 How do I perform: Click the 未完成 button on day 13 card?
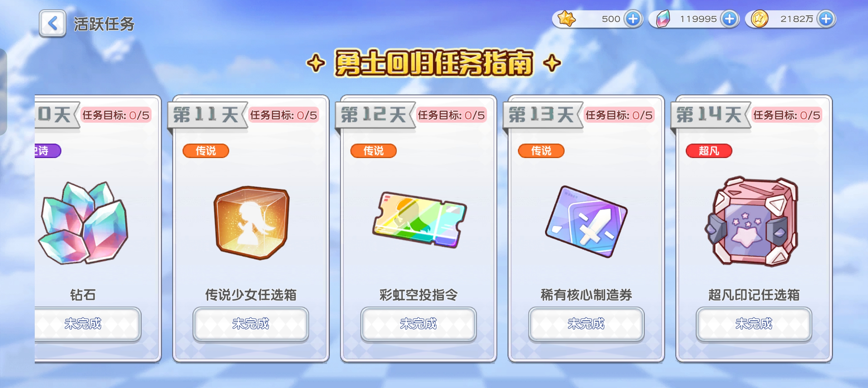pyautogui.click(x=586, y=324)
